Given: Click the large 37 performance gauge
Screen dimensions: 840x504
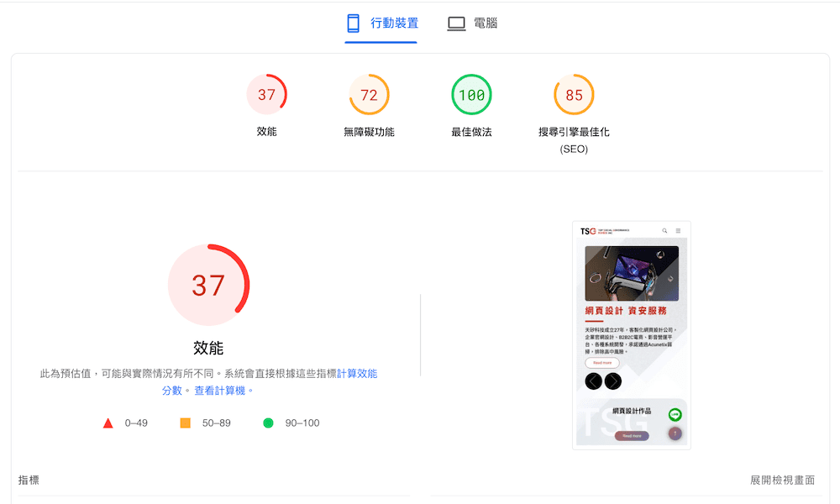Looking at the screenshot, I should pos(209,285).
